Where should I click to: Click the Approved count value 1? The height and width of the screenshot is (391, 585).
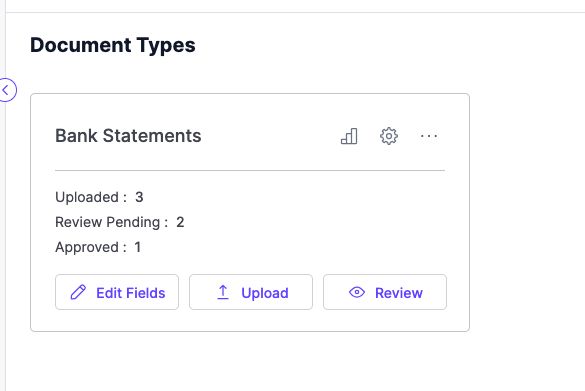point(138,247)
